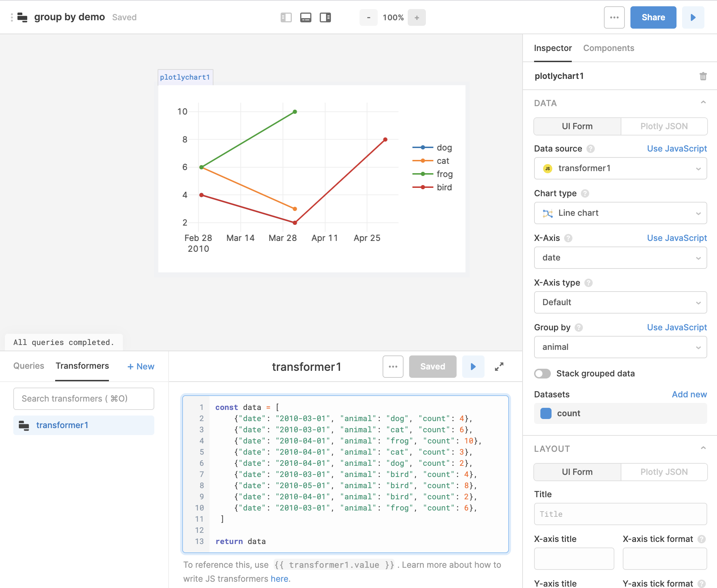Viewport: 717px width, 588px height.
Task: Delete plotlychart1 with the trash icon
Action: point(703,76)
